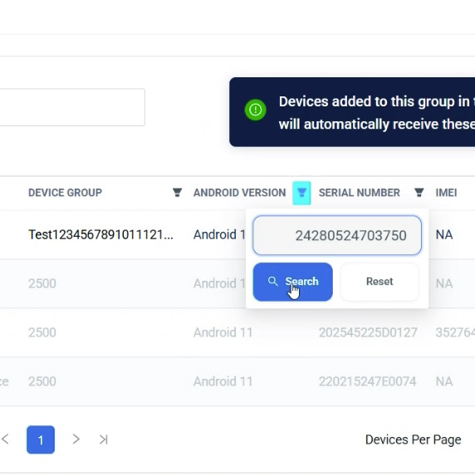The height and width of the screenshot is (476, 475).
Task: Focus the filter input containing 24280524703750
Action: click(x=337, y=235)
